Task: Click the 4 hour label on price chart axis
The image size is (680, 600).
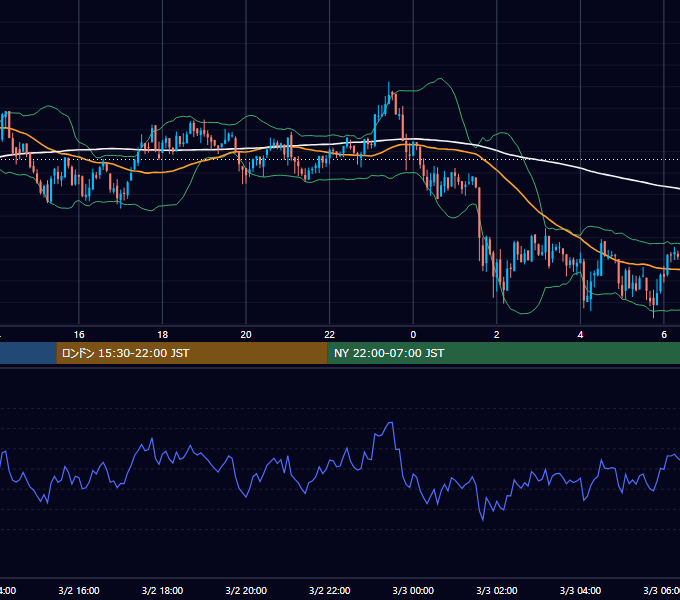Action: [580, 335]
